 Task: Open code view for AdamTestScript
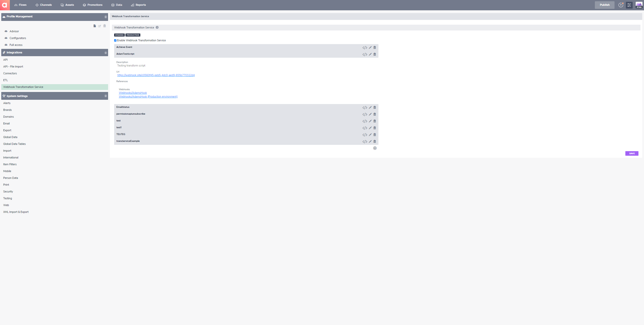click(365, 54)
